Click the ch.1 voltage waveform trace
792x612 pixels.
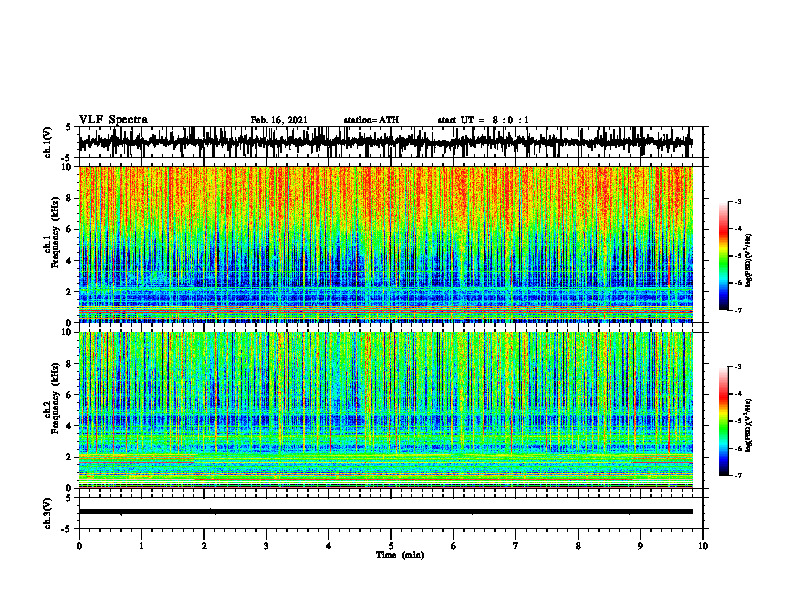coord(385,142)
